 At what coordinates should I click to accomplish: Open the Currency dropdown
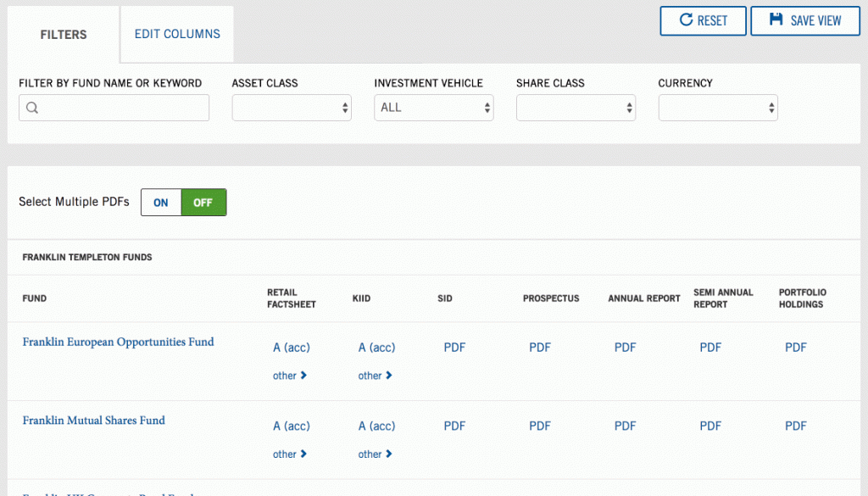tap(718, 108)
